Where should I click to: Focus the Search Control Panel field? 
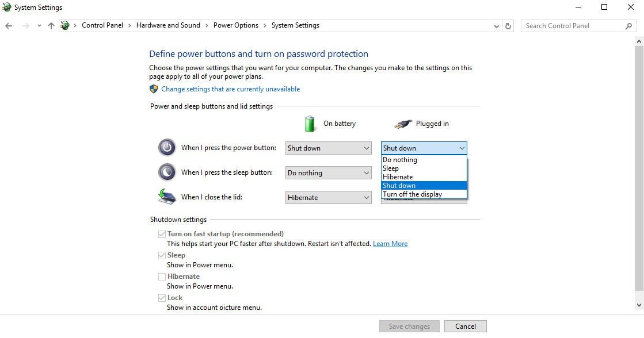[578, 26]
